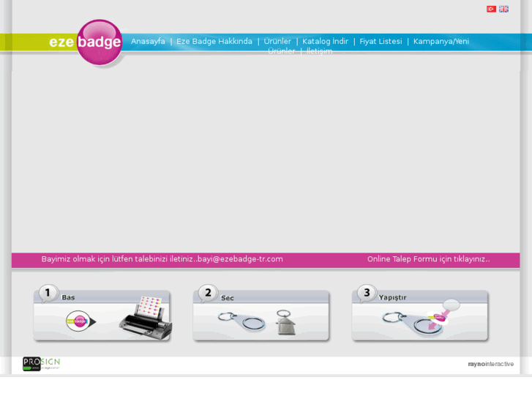Click the eze badge sticker icon in Bas card

80,321
